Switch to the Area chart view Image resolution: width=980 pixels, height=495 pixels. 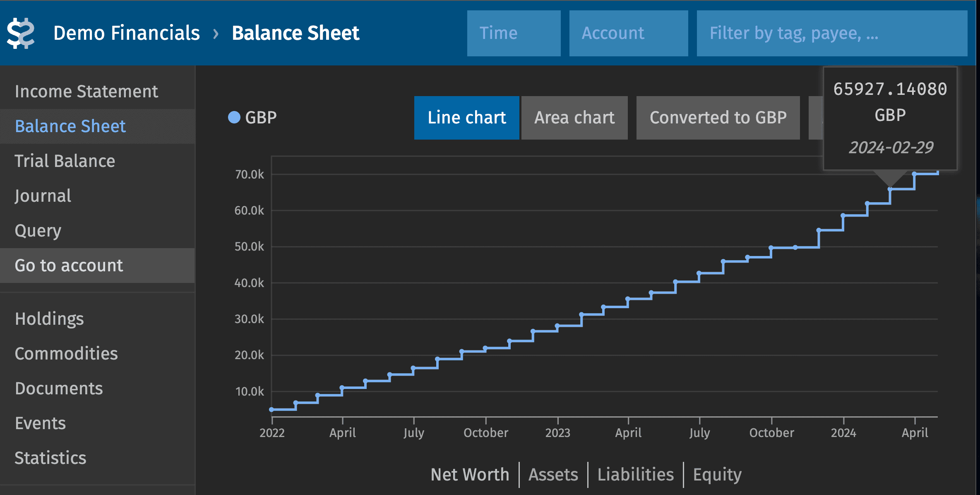574,118
